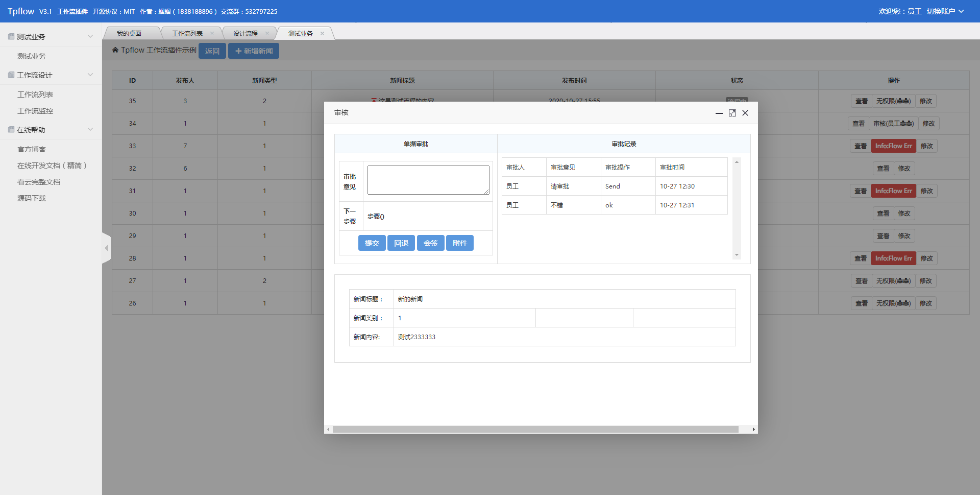Click the 回退 button
This screenshot has height=495, width=980.
click(401, 243)
